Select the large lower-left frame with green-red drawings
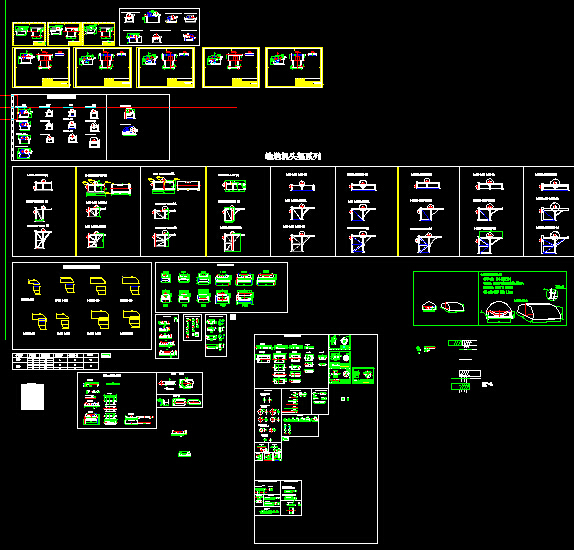Screen dimensions: 574x550 click(x=117, y=401)
